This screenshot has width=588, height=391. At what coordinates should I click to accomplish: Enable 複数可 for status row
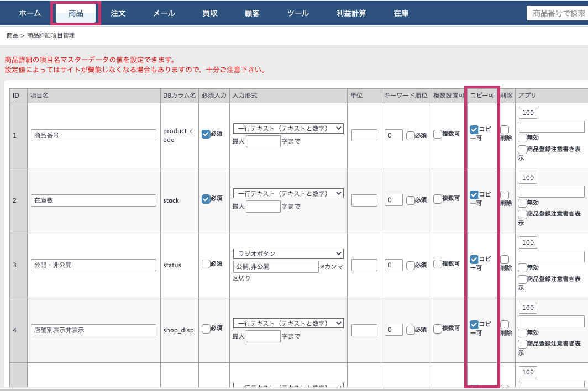click(x=437, y=263)
